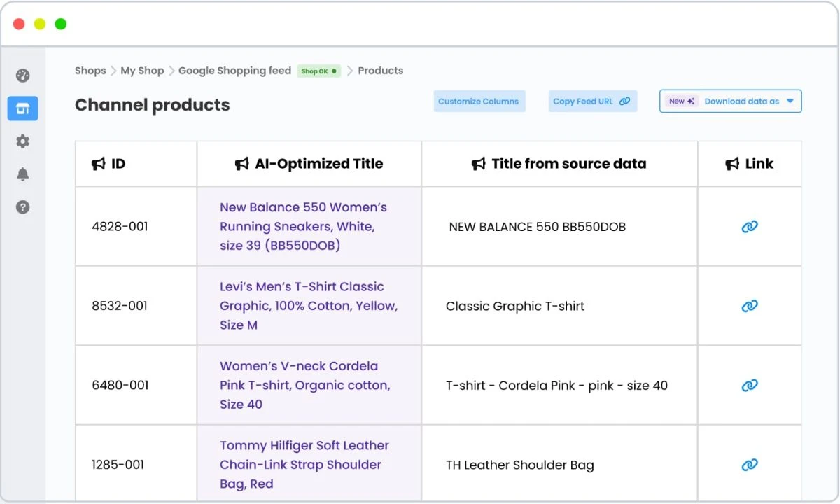This screenshot has height=504, width=840.
Task: Go to Shops breadcrumb
Action: pos(90,71)
